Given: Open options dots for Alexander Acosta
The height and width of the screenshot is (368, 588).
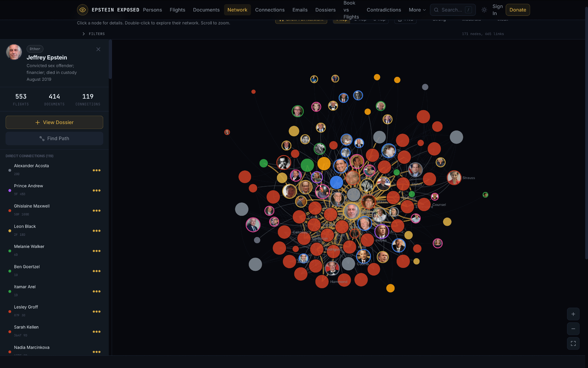Looking at the screenshot, I should click(96, 170).
